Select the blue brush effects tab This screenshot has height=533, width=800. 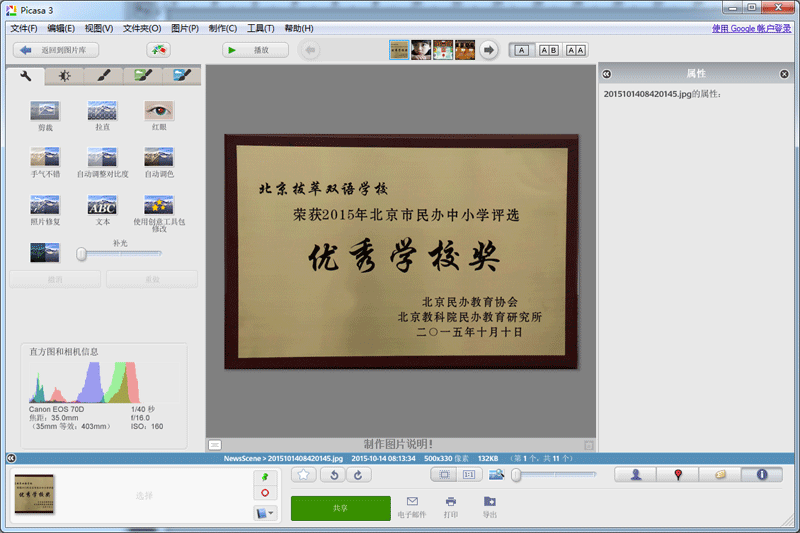pos(182,76)
